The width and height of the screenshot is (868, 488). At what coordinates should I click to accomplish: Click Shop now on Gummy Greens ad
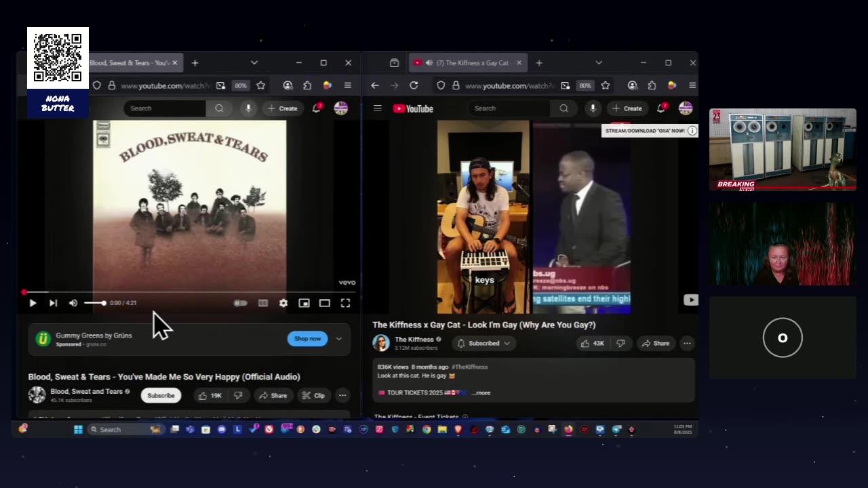point(307,338)
